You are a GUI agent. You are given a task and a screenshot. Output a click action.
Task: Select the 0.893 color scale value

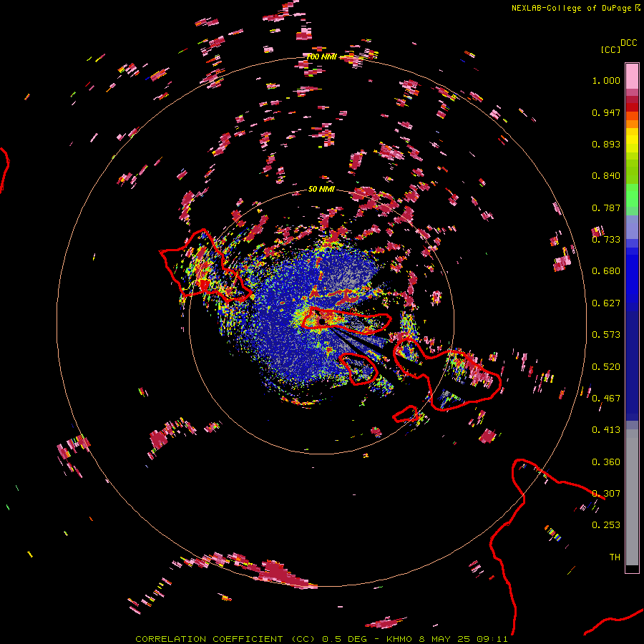click(606, 144)
